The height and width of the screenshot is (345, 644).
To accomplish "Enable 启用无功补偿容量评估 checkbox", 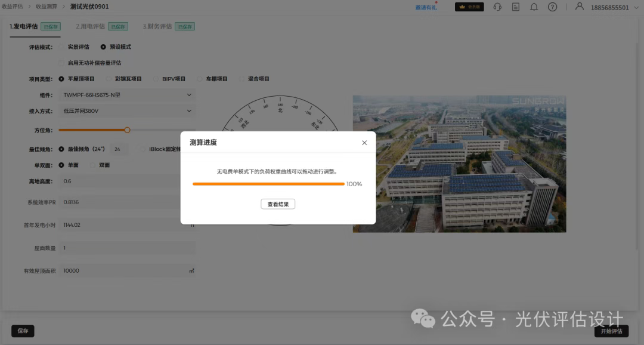I will [x=61, y=63].
